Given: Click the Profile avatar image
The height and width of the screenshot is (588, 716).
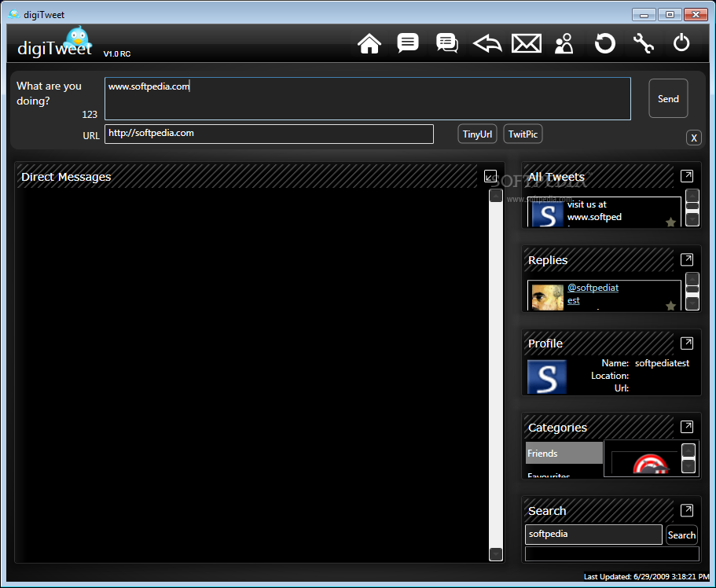Looking at the screenshot, I should (547, 377).
